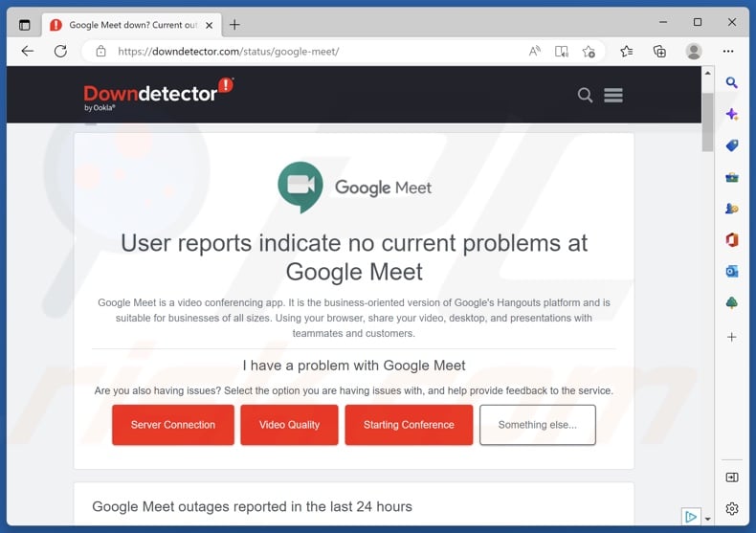756x533 pixels.
Task: Activate Read aloud icon in address bar
Action: click(x=534, y=51)
